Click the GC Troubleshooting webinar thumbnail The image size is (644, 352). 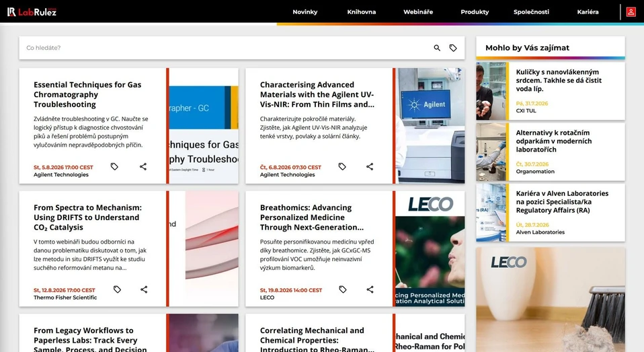(204, 126)
